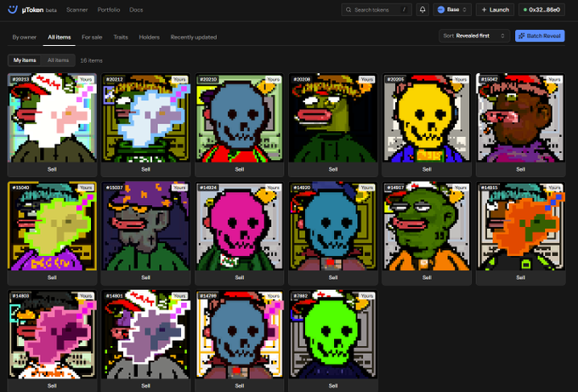Select the My items toggle

[x=25, y=60]
